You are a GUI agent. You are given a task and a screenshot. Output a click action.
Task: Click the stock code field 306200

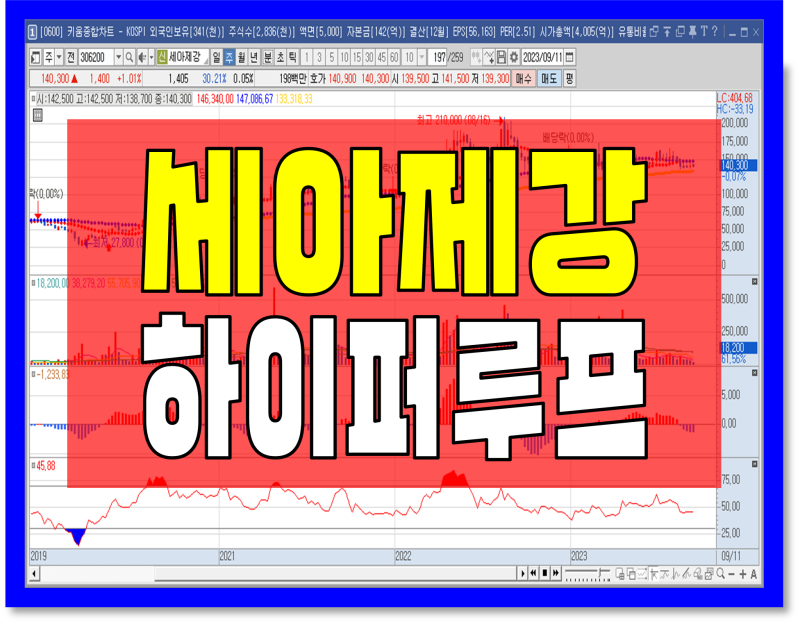point(95,57)
